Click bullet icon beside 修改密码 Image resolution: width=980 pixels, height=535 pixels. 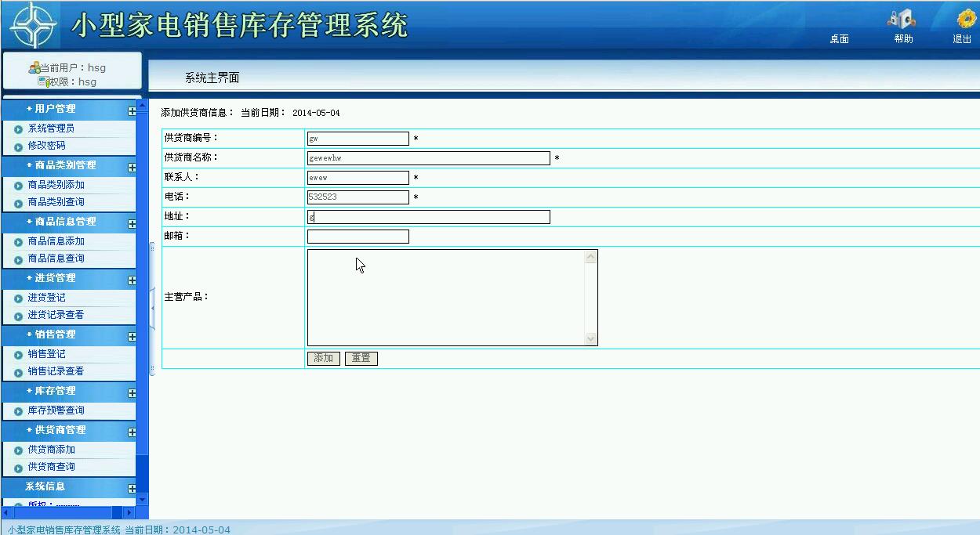(x=19, y=147)
